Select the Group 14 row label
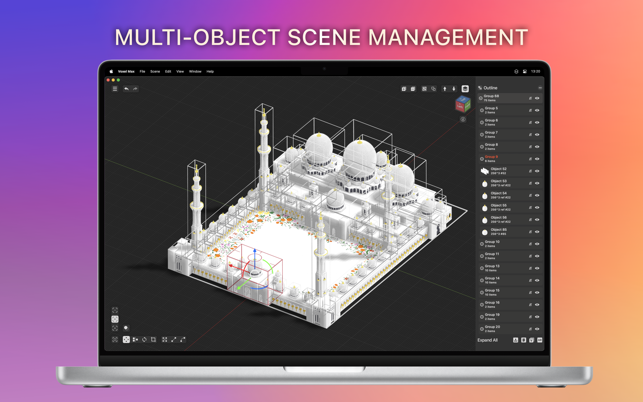Image resolution: width=643 pixels, height=402 pixels. [x=493, y=278]
